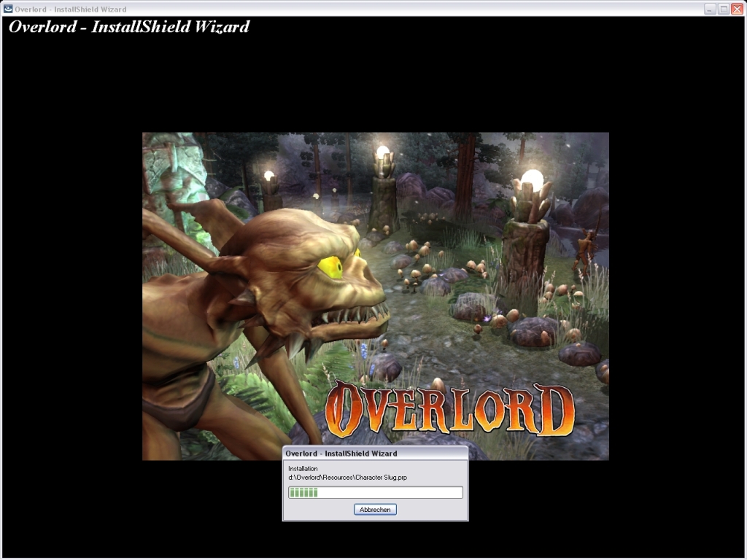Minimize the Overlord InstallShield Wizard window
This screenshot has width=747, height=560.
coord(710,9)
